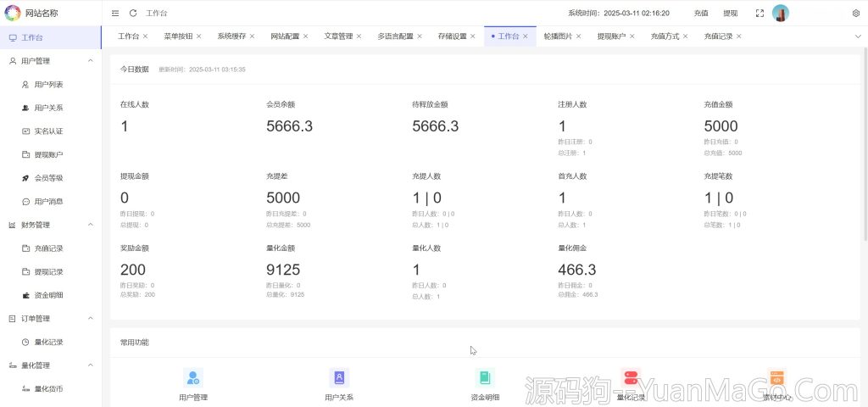Open 量化记录 in sidebar

pos(51,343)
